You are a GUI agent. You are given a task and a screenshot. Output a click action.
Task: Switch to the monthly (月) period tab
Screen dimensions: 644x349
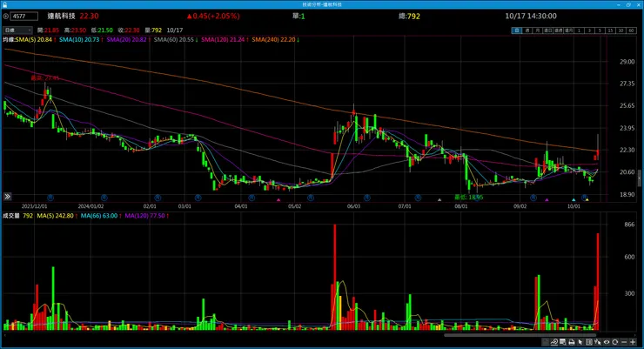[x=538, y=30]
